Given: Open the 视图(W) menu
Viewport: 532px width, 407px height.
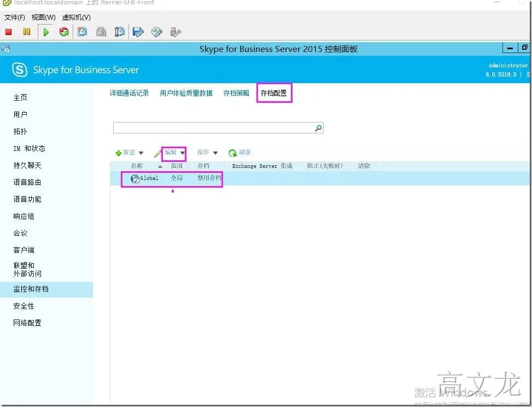Looking at the screenshot, I should (x=43, y=18).
